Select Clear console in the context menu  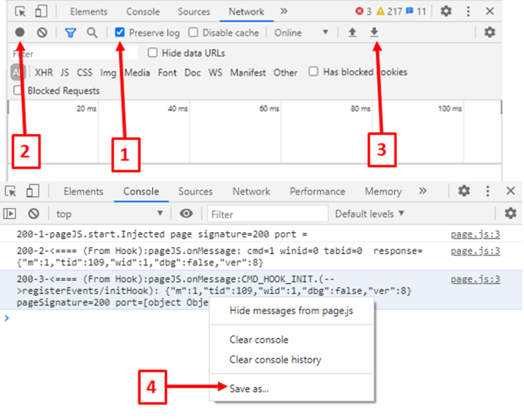click(x=259, y=339)
